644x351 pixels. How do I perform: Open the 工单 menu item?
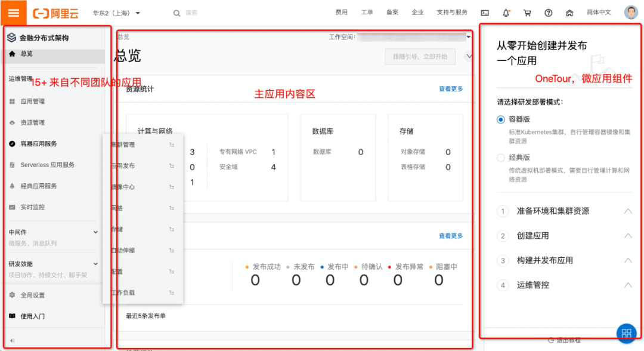(x=367, y=12)
